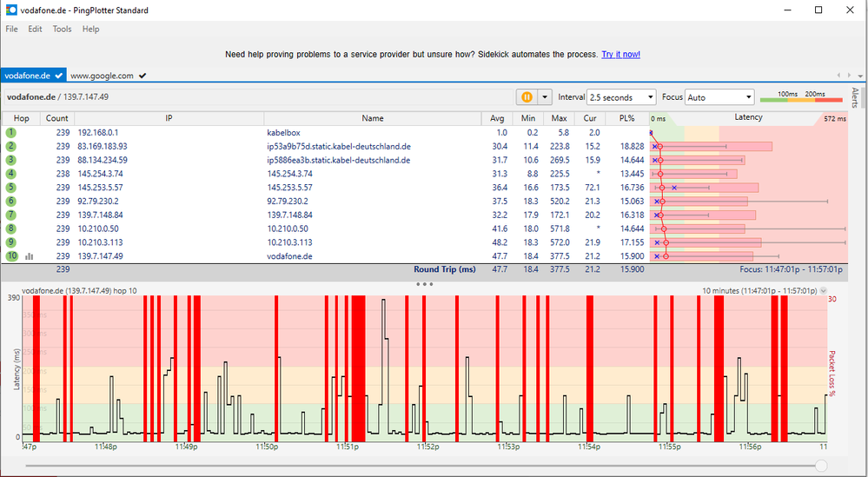
Task: Toggle the timeline graph icon on hop 10
Action: (30, 256)
